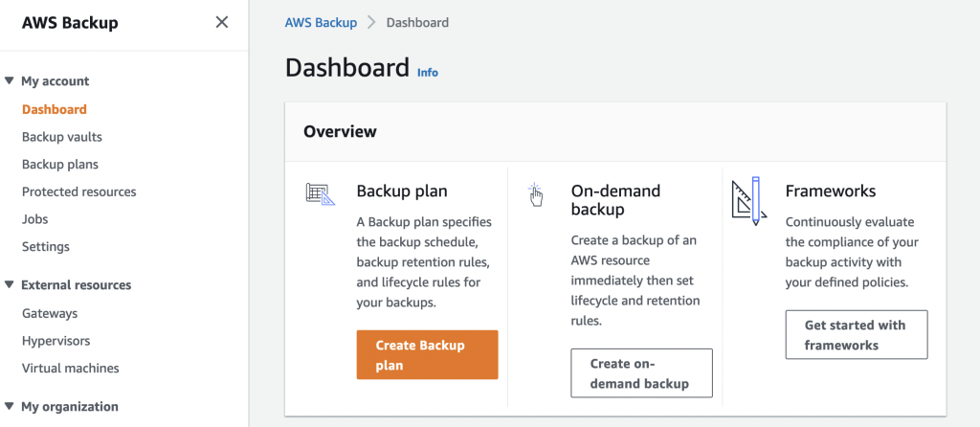The height and width of the screenshot is (427, 980).
Task: Click Create on-demand backup button
Action: click(642, 373)
